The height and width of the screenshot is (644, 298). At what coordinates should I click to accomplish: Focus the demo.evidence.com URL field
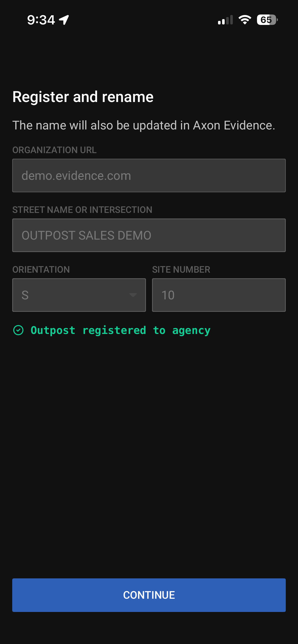click(x=149, y=175)
